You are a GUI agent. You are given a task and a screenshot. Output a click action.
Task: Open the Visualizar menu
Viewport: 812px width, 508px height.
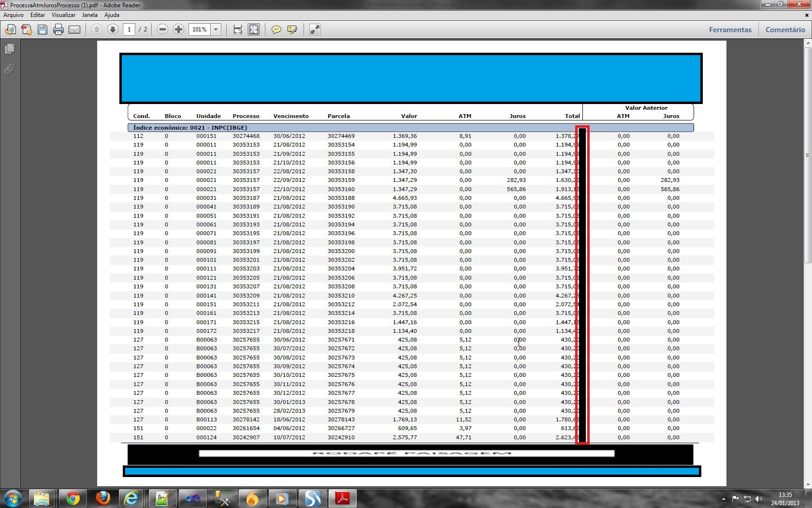63,15
